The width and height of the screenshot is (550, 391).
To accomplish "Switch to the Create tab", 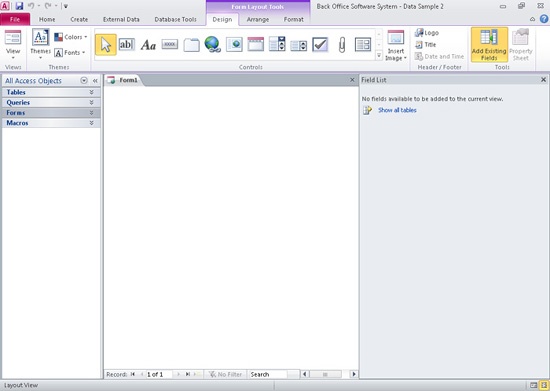I will 79,20.
